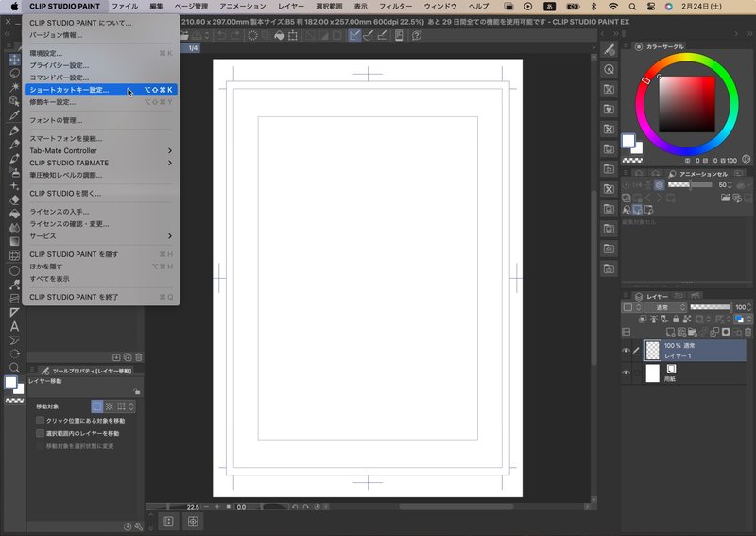Choose CLIP STUDIO を開く... entry
The image size is (756, 536).
[x=101, y=194]
